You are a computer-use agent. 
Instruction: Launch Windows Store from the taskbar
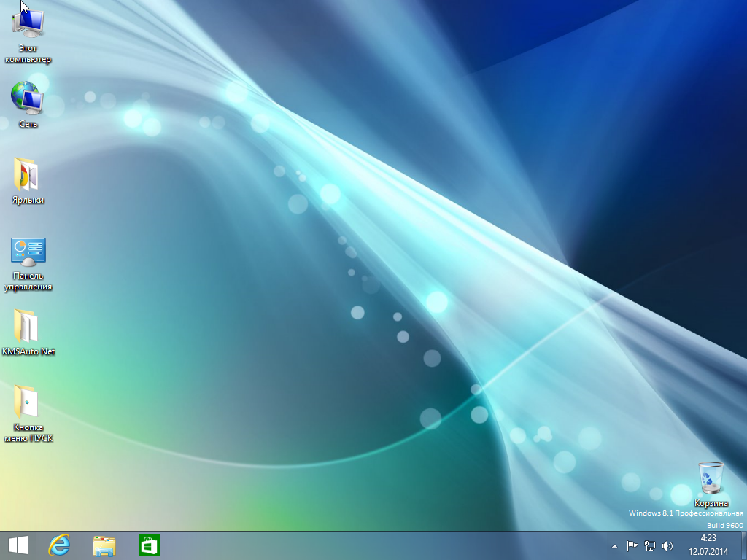tap(149, 545)
